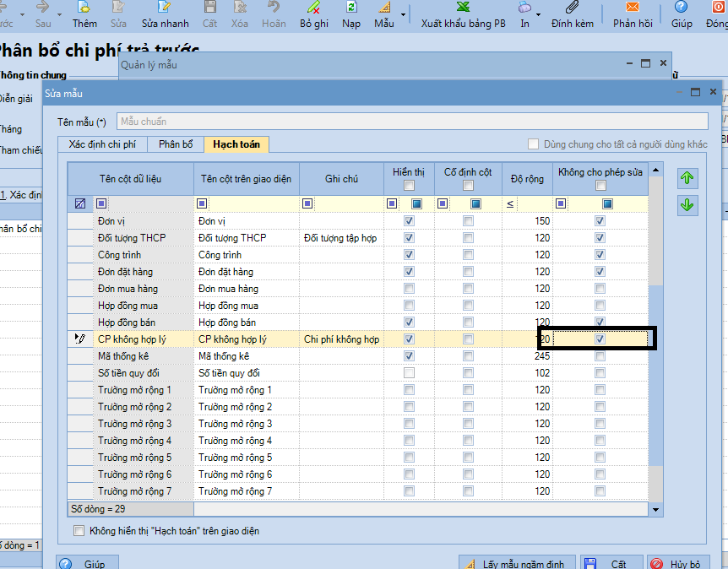This screenshot has height=569, width=728.
Task: Click scroll-down arrow of grid scrollbar
Action: pos(655,509)
